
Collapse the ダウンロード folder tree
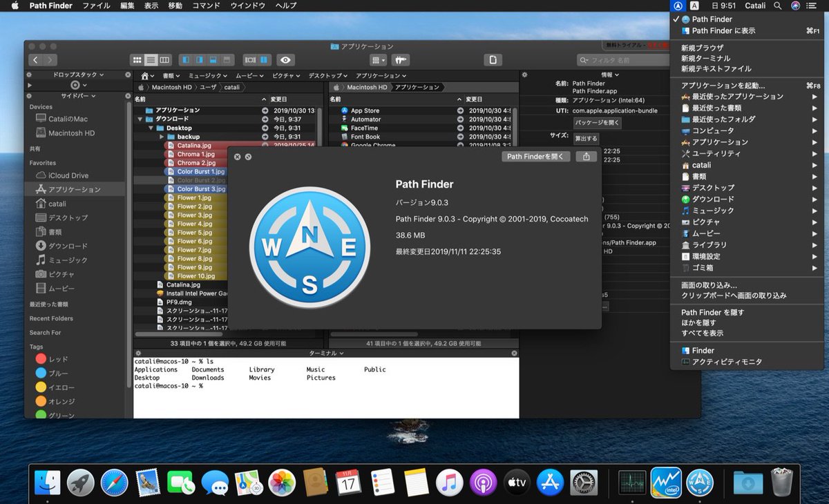pyautogui.click(x=141, y=119)
